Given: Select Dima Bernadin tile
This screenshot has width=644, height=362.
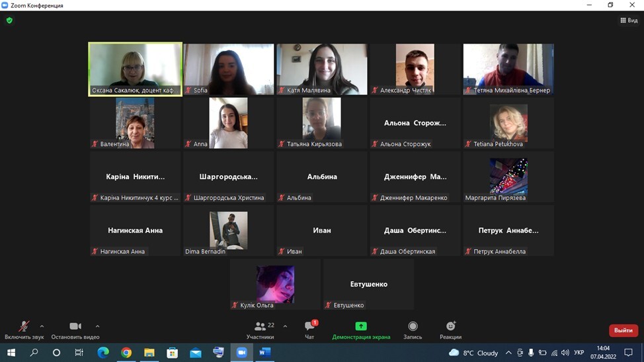Looking at the screenshot, I should 228,231.
